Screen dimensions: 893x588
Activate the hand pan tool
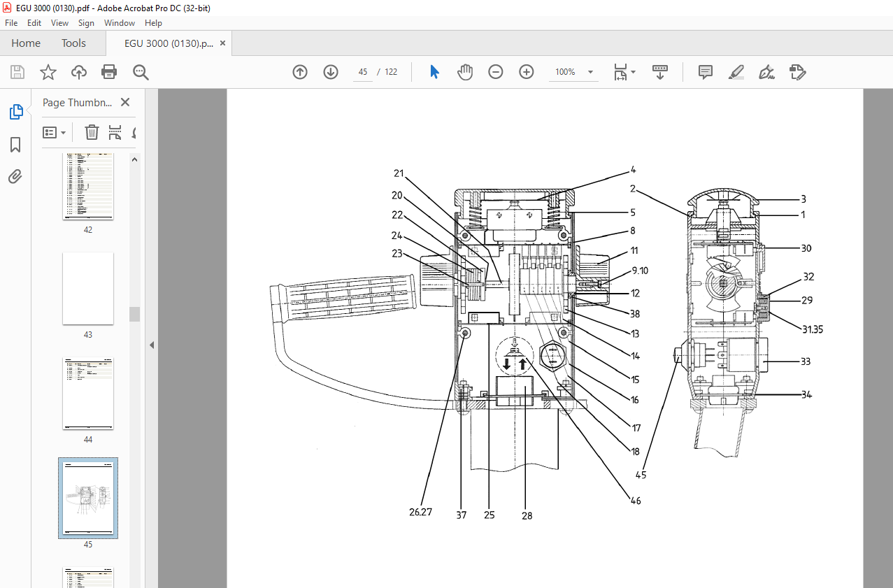pos(465,72)
